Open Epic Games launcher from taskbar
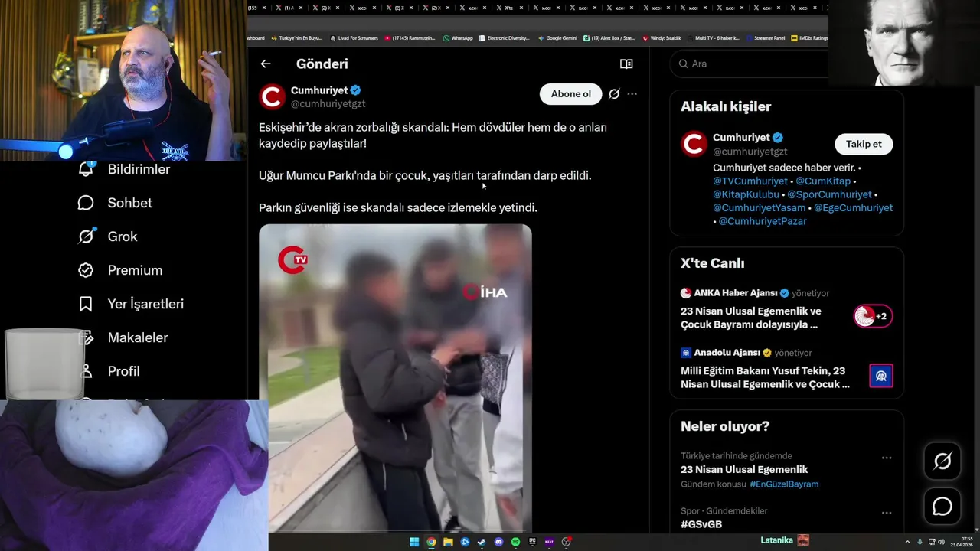 pos(532,542)
